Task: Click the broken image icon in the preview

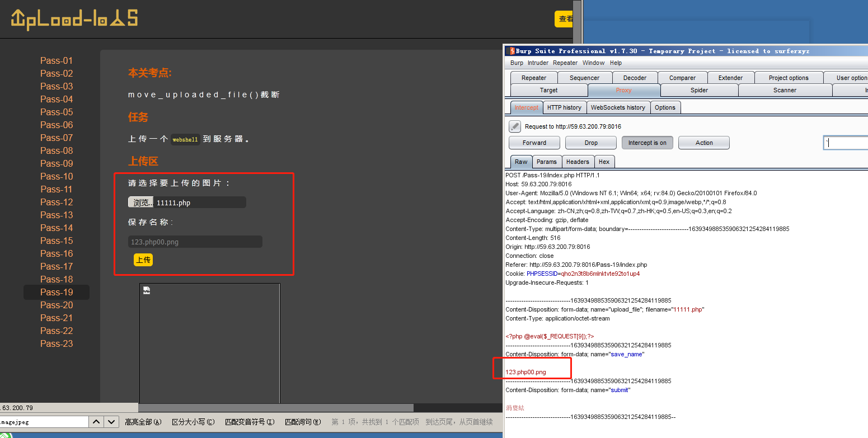Action: coord(147,290)
